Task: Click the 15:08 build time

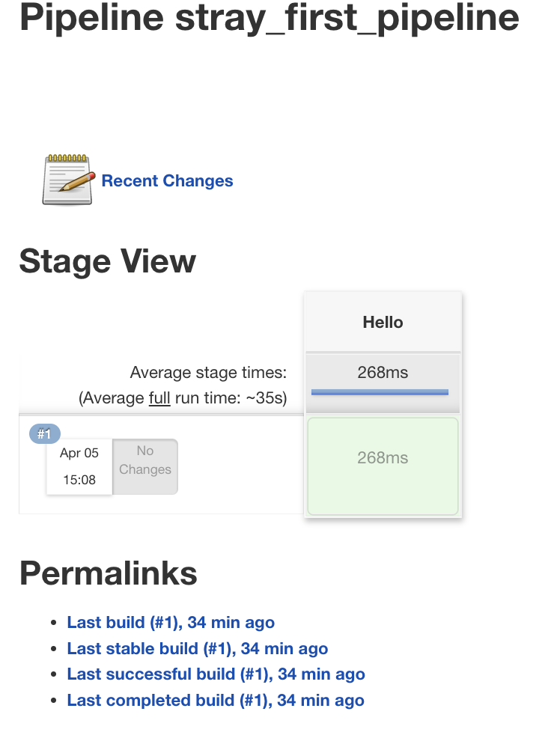Action: 79,480
